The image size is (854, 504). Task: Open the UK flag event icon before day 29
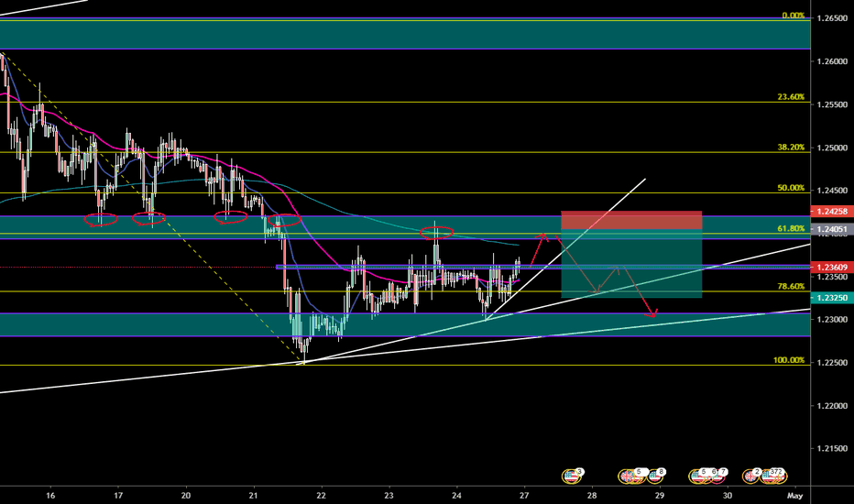pos(627,477)
